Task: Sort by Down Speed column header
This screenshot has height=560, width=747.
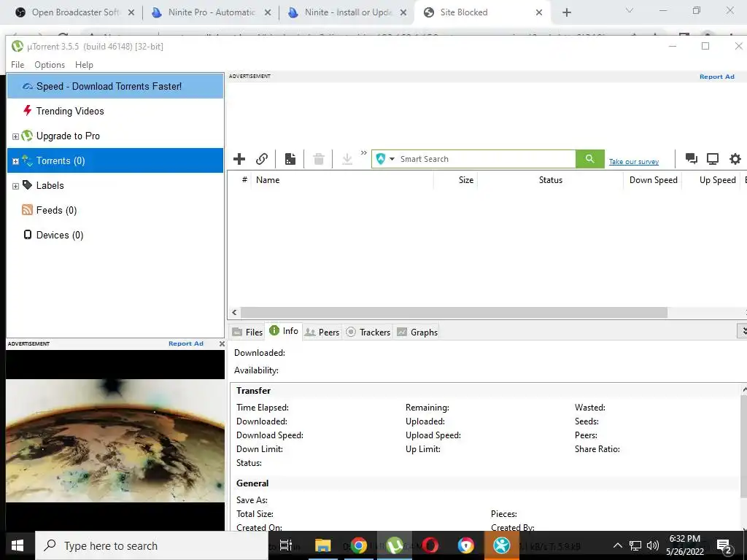Action: tap(653, 180)
